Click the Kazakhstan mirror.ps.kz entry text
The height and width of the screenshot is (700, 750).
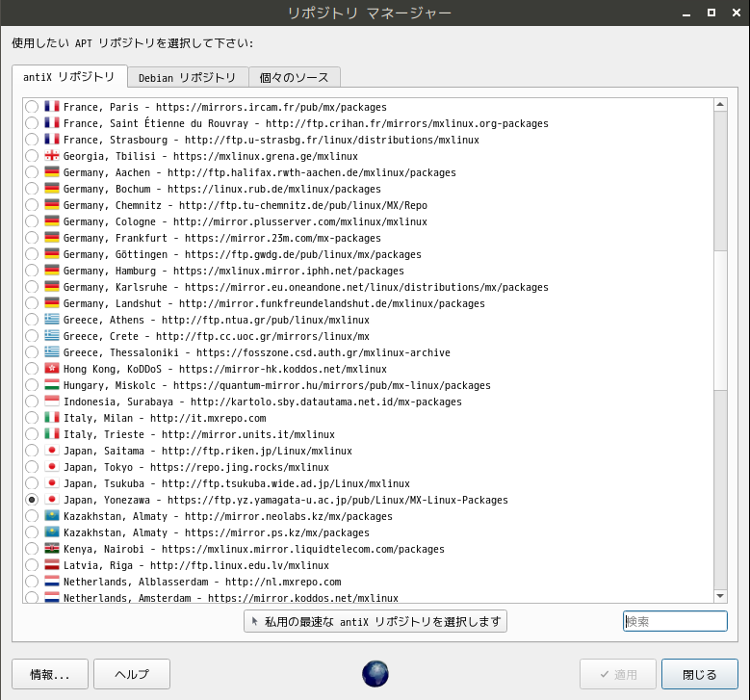217,532
